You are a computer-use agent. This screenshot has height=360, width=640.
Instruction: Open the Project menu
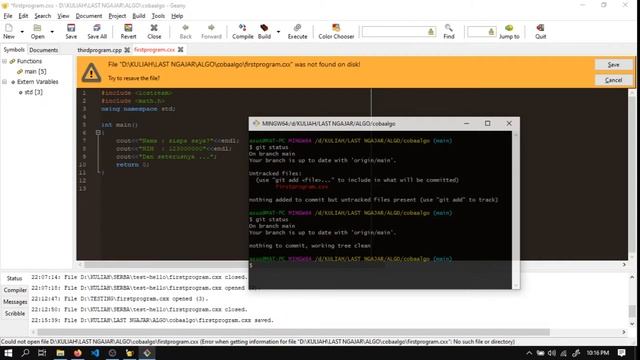pos(117,16)
